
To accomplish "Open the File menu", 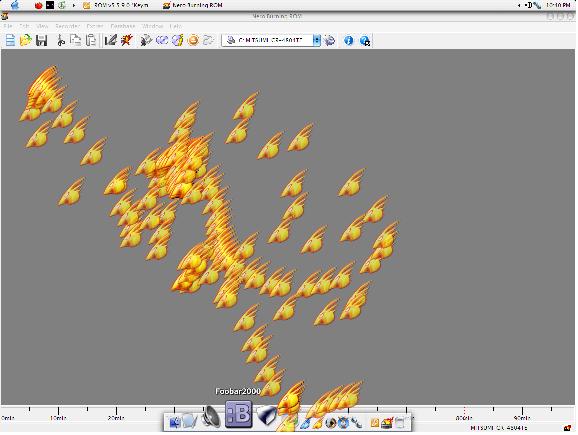I will pos(8,26).
